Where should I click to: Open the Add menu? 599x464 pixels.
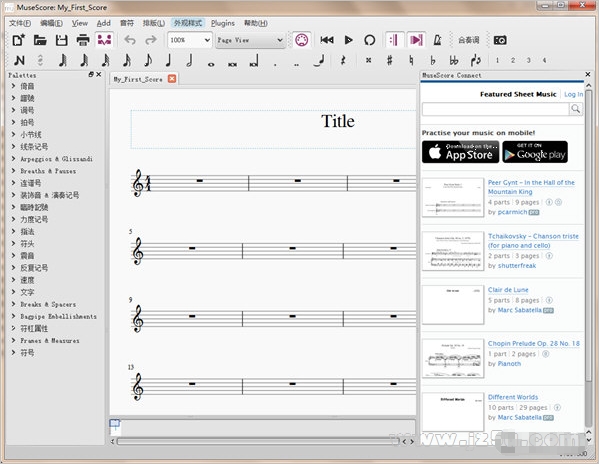coord(104,23)
